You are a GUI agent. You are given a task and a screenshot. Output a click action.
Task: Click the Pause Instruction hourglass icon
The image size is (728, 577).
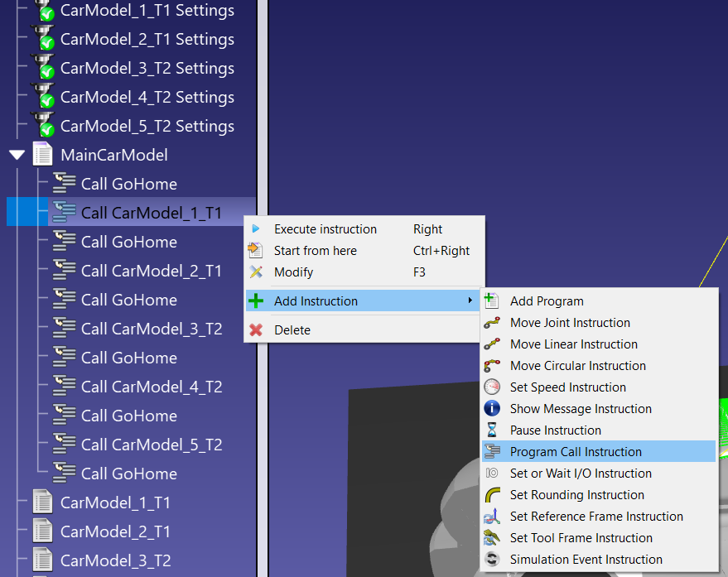click(x=492, y=430)
